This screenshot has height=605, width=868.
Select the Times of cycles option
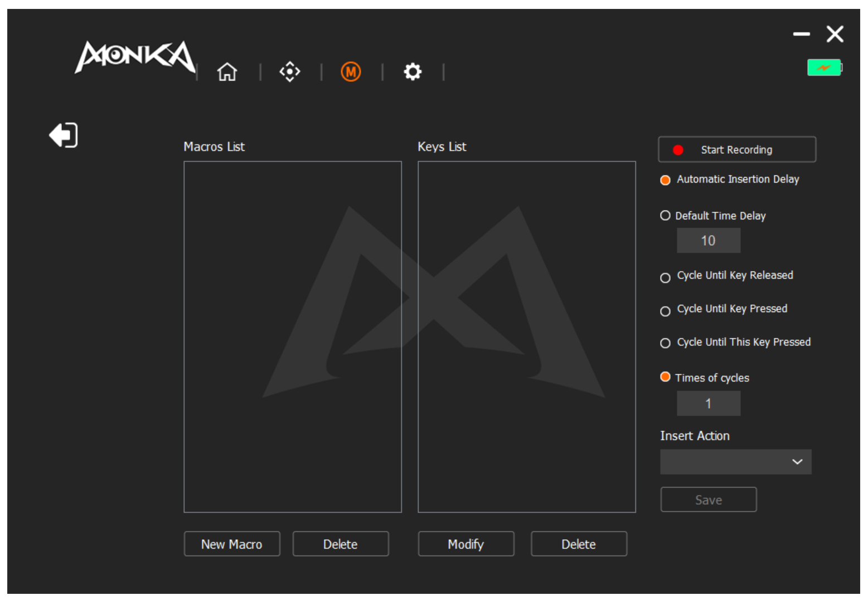tap(665, 377)
